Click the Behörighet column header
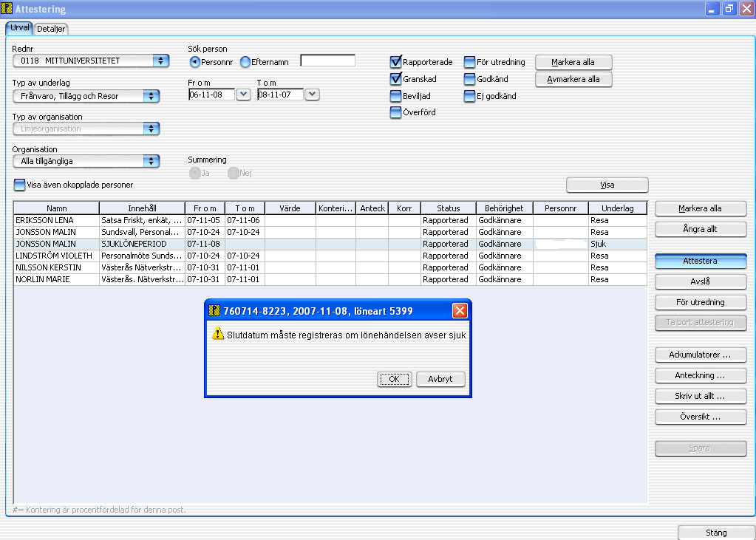 tap(504, 208)
